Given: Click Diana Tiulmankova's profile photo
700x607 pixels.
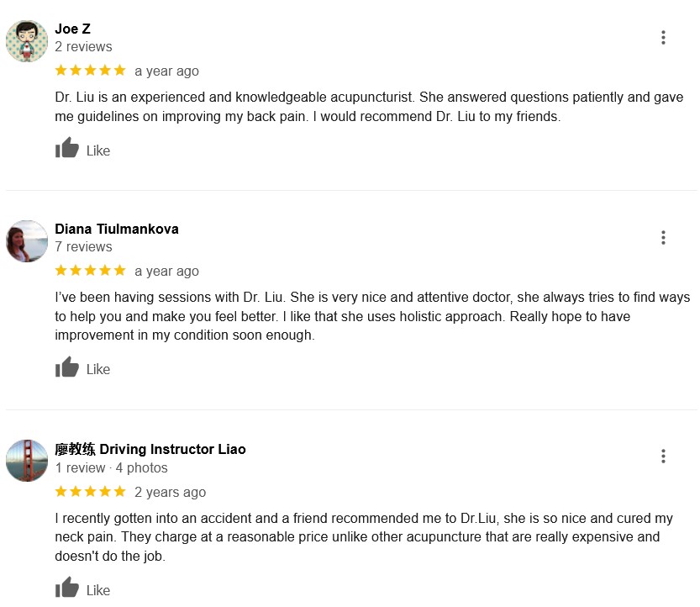Looking at the screenshot, I should 27,241.
